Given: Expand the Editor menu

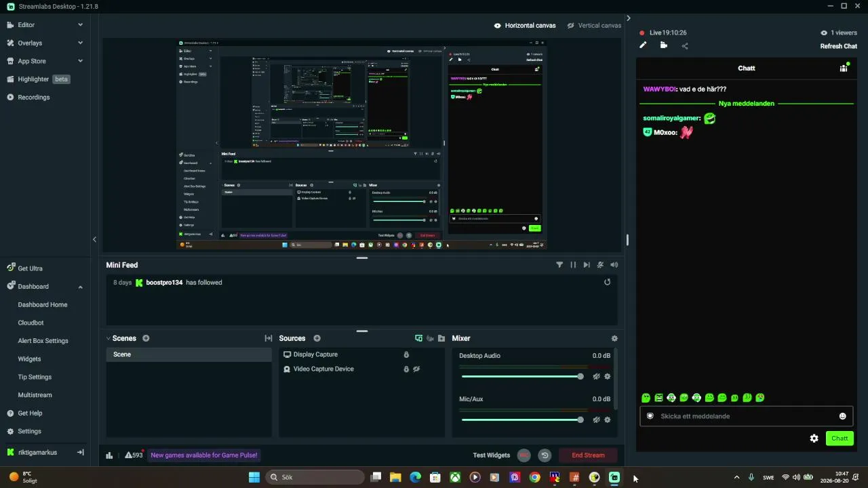Looking at the screenshot, I should point(80,24).
